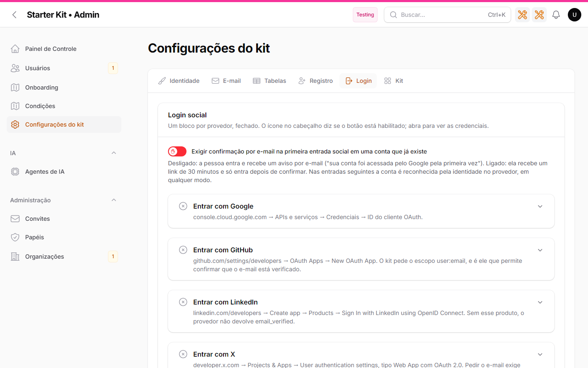Go back using the header arrow
Viewport: 588px width, 368px height.
pos(14,15)
